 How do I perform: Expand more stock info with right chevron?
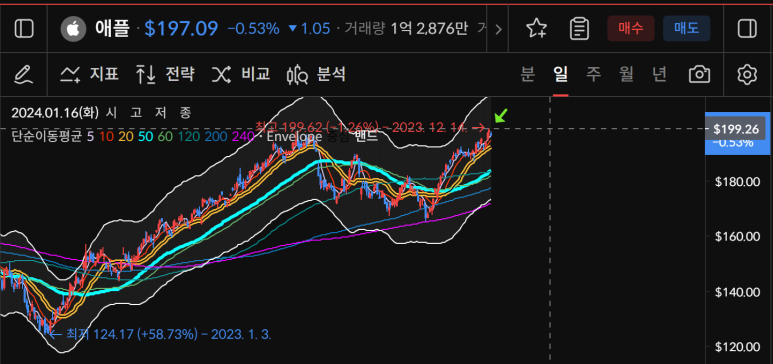498,29
